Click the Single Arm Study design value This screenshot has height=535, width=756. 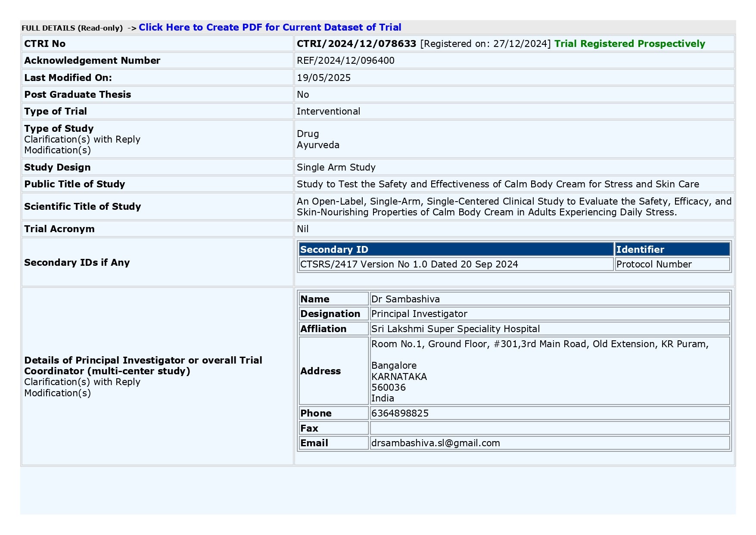pyautogui.click(x=336, y=168)
